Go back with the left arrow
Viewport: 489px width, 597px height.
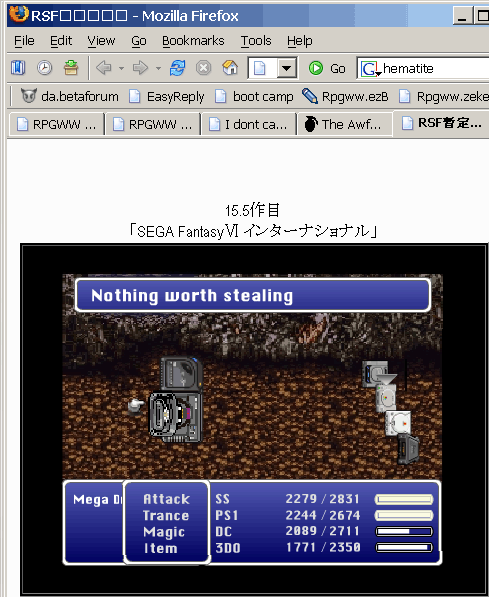pyautogui.click(x=104, y=68)
